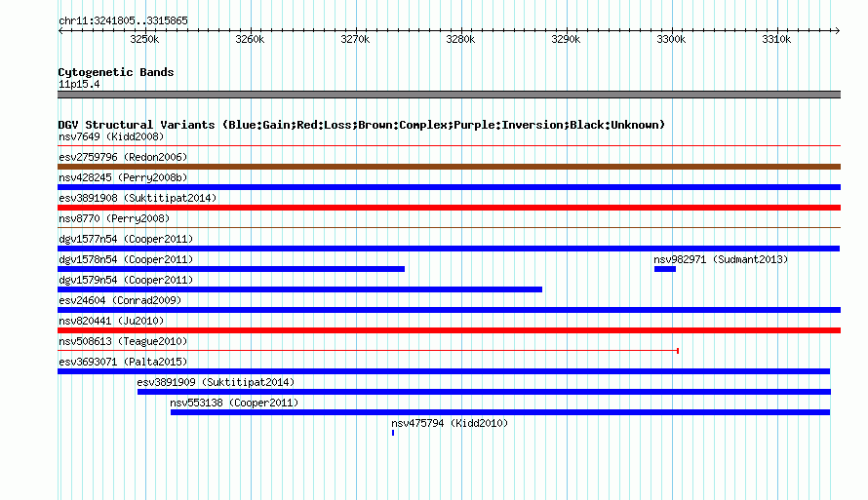
Task: Open the dgv1579n54 (Cooper2011) label
Action: pos(126,280)
